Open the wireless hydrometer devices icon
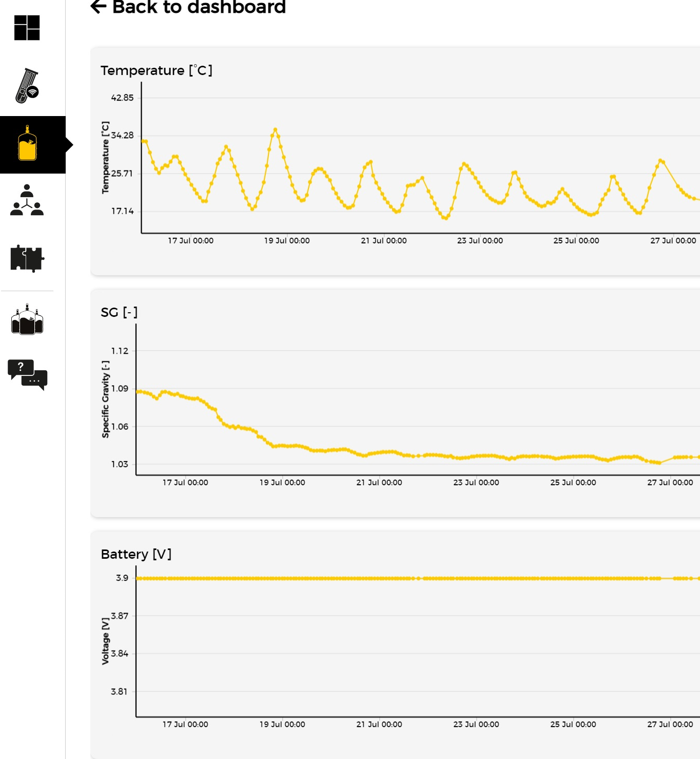700x759 pixels. 27,86
